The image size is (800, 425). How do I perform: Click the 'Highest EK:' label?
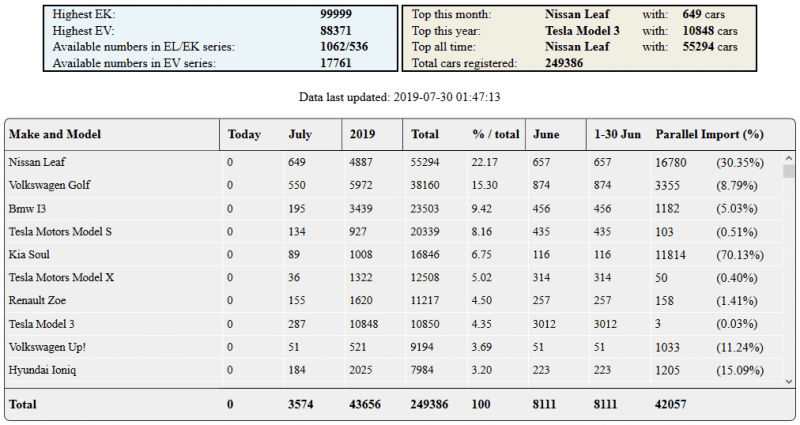click(x=83, y=14)
